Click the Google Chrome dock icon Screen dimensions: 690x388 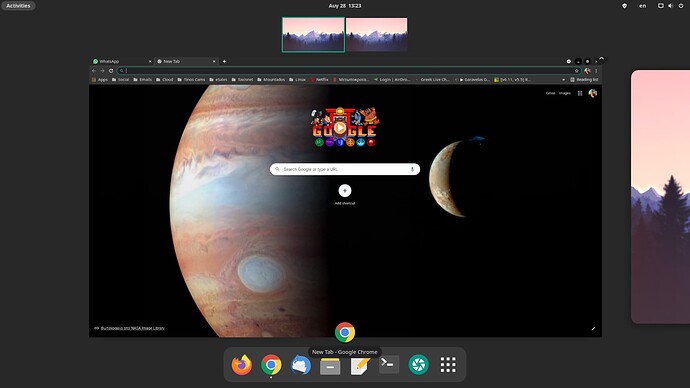click(x=271, y=365)
